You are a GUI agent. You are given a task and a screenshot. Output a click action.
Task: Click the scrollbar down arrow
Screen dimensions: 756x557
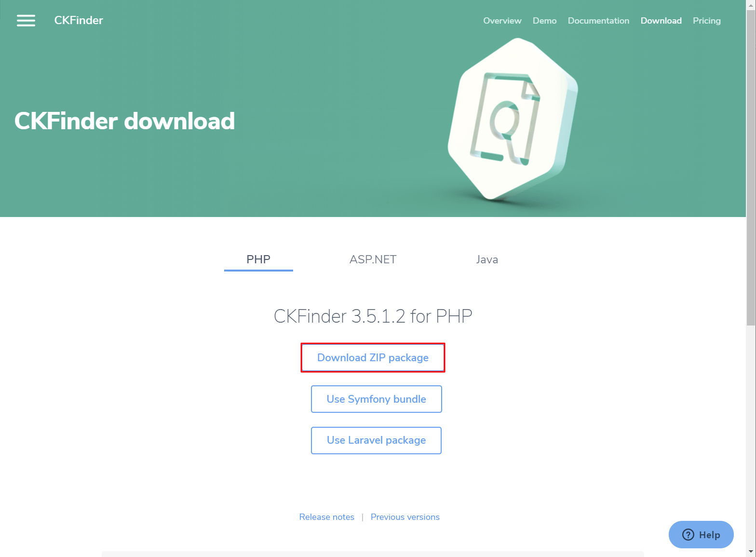click(751, 552)
